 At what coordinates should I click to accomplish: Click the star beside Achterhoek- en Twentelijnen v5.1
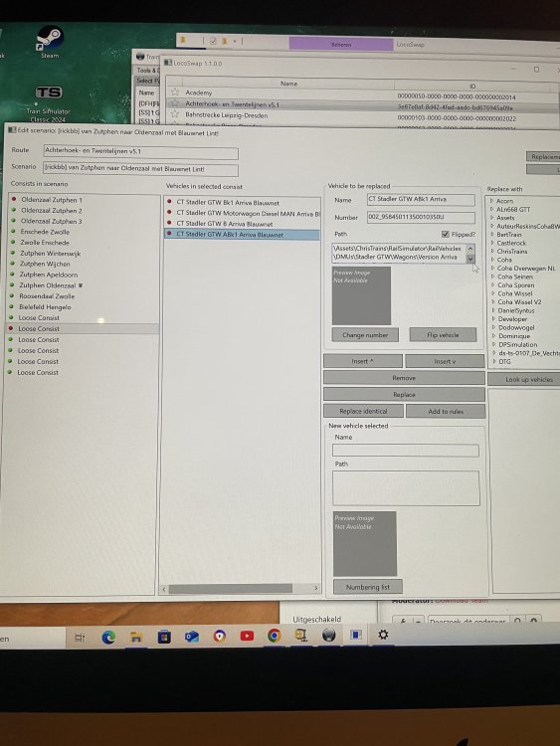click(x=175, y=103)
